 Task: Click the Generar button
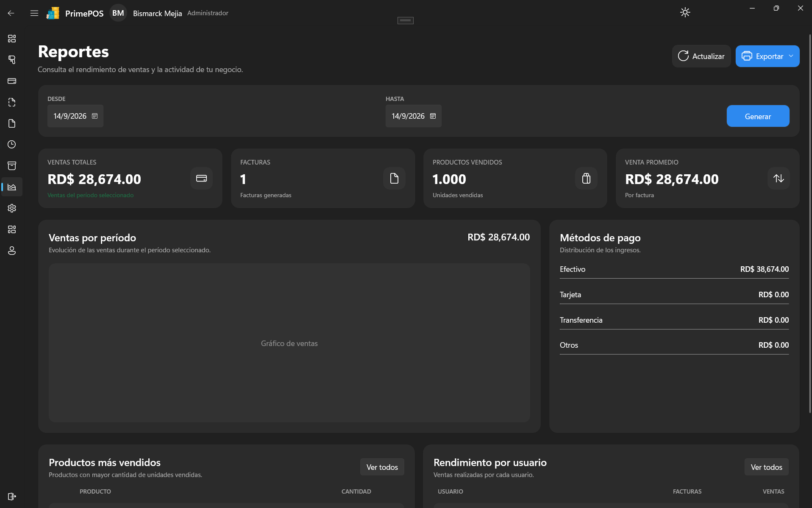tap(758, 116)
